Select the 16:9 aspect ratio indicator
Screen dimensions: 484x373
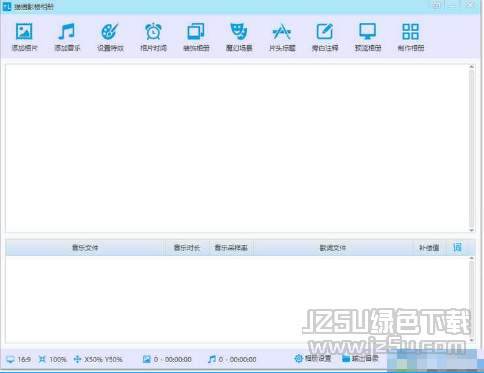[19, 359]
